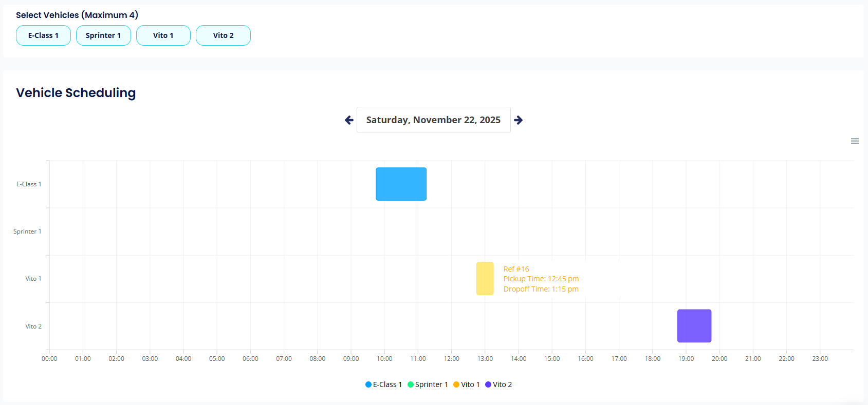Click the blue E-Class 1 booking block
Viewport: 868px width, 405px height.
pos(401,184)
